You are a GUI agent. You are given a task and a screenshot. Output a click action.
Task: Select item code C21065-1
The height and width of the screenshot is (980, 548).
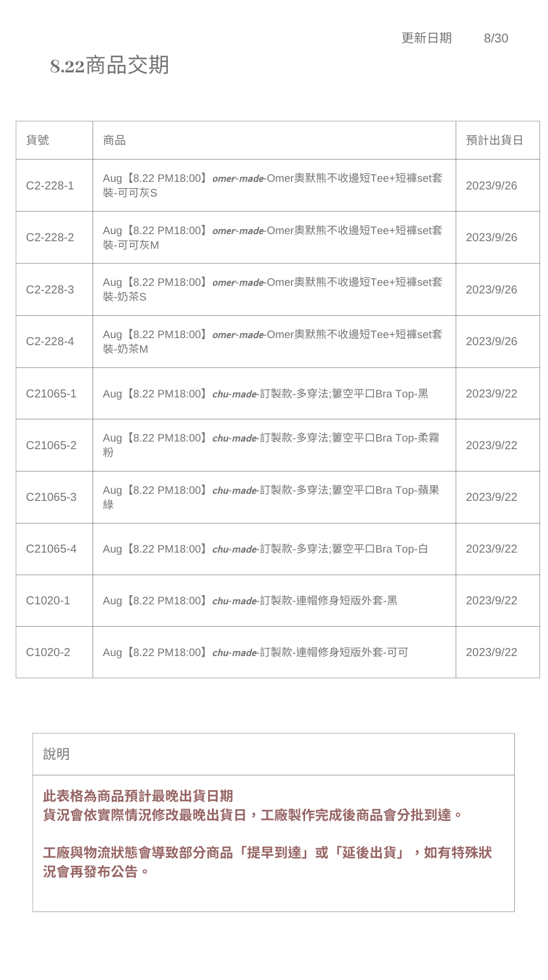coord(51,394)
